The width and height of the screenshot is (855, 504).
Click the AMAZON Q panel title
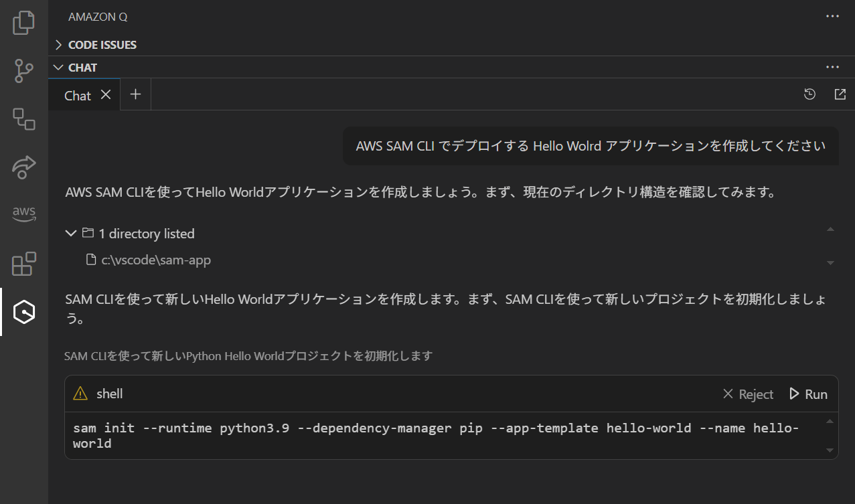[98, 17]
